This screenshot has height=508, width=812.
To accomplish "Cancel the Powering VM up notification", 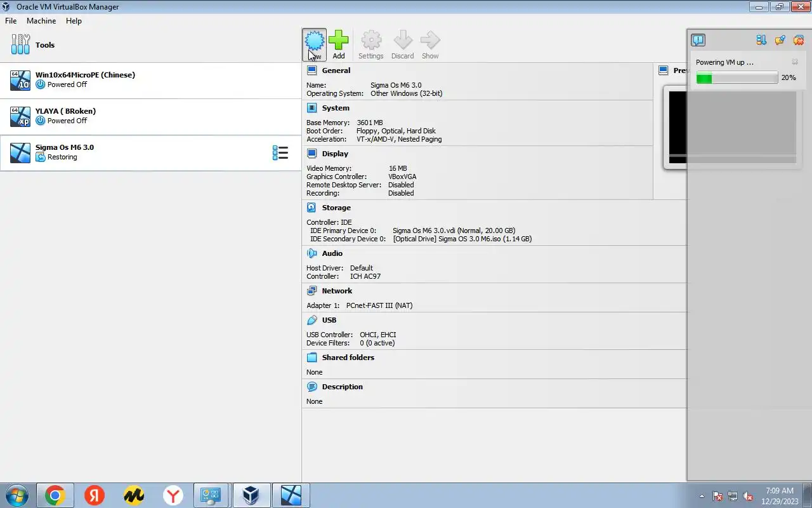I will click(x=795, y=62).
